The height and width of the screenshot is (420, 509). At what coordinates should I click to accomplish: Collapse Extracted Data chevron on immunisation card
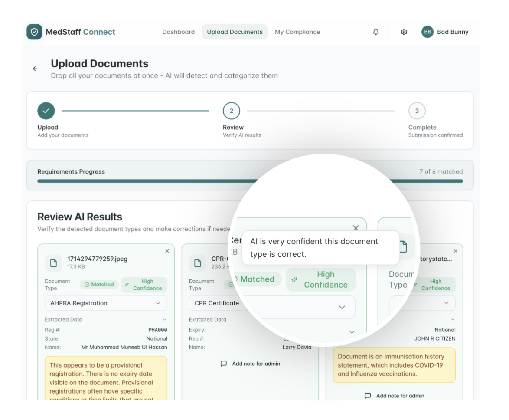pyautogui.click(x=453, y=320)
